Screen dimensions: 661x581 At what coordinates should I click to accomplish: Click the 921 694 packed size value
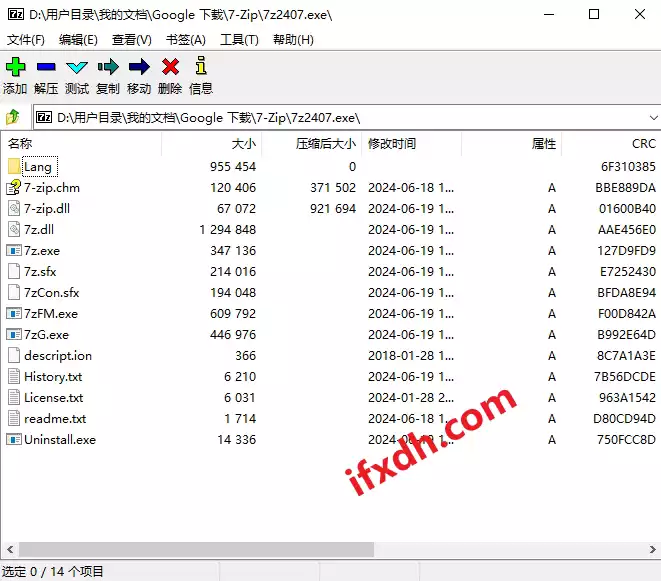(x=333, y=209)
